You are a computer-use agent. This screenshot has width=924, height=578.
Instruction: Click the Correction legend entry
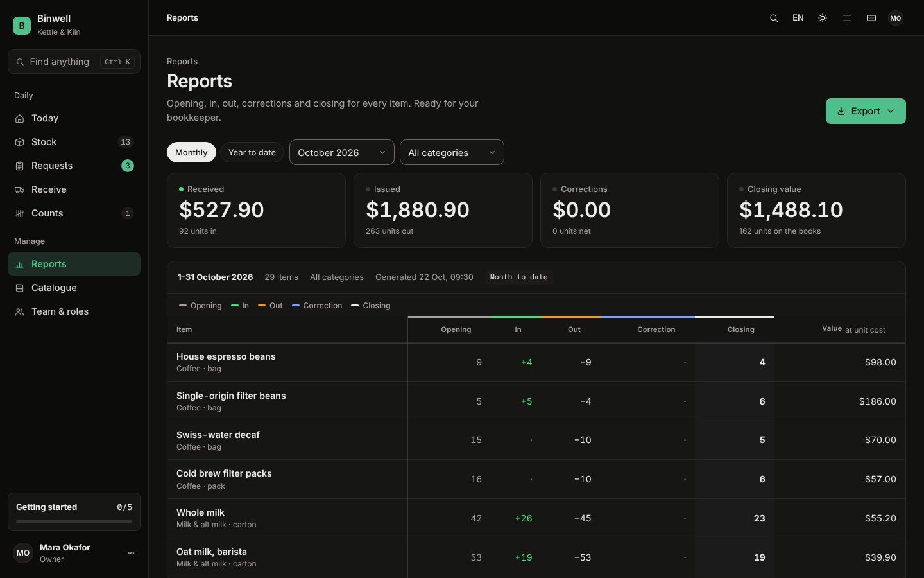click(317, 306)
